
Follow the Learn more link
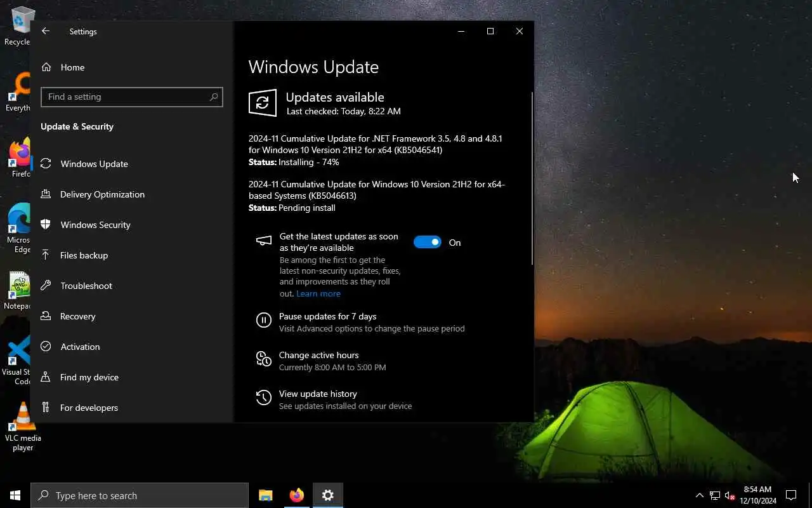coord(318,293)
